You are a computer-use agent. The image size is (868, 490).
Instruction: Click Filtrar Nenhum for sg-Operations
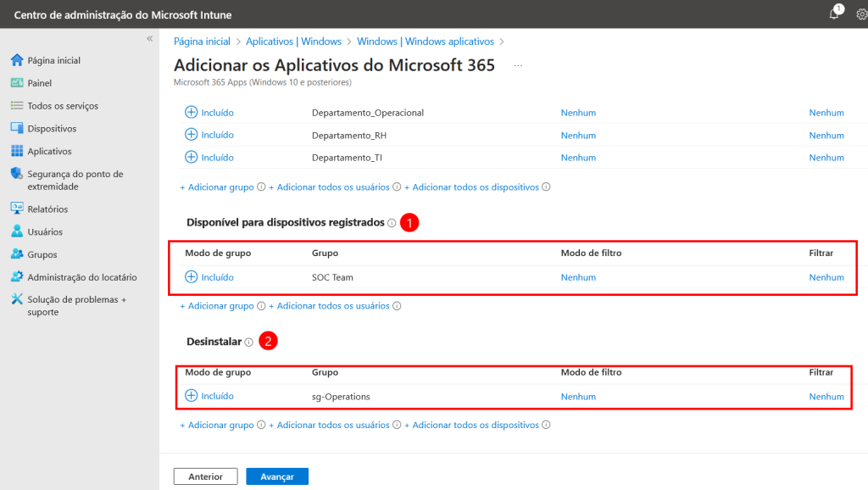tap(826, 397)
